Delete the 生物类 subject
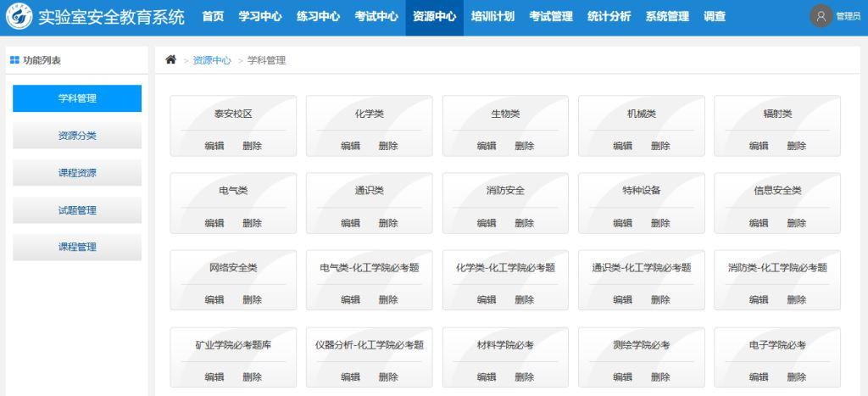 [x=524, y=146]
